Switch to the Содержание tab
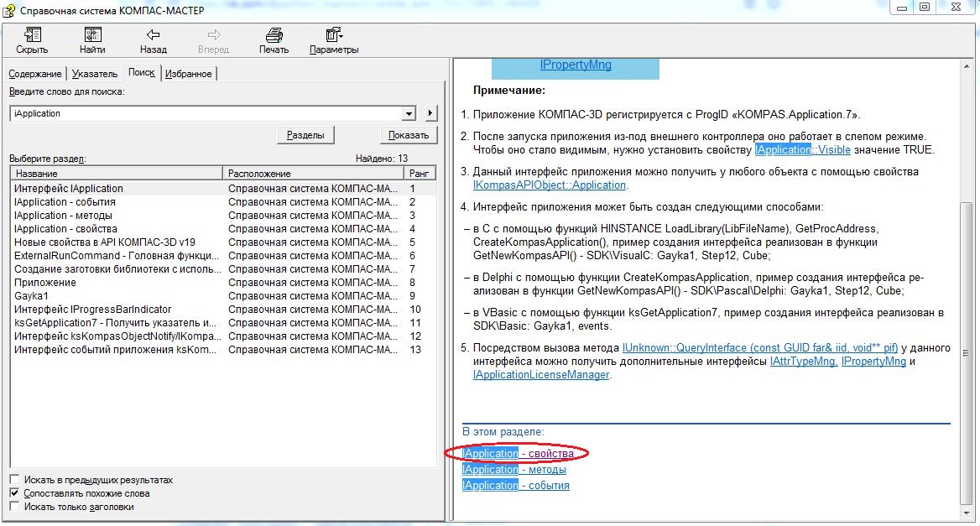Image resolution: width=980 pixels, height=526 pixels. 35,74
